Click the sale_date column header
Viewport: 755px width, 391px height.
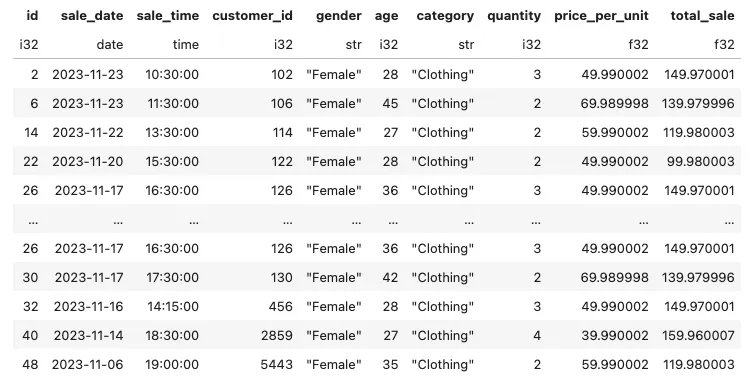pyautogui.click(x=92, y=16)
